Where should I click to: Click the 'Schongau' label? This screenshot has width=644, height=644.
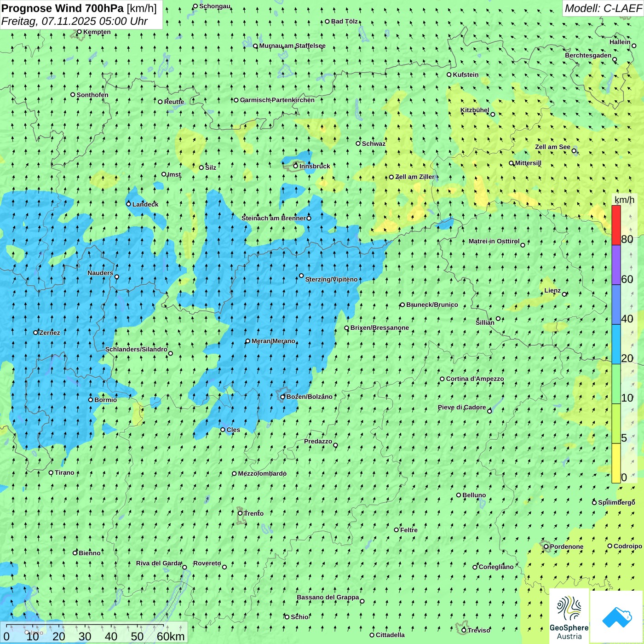pos(215,6)
